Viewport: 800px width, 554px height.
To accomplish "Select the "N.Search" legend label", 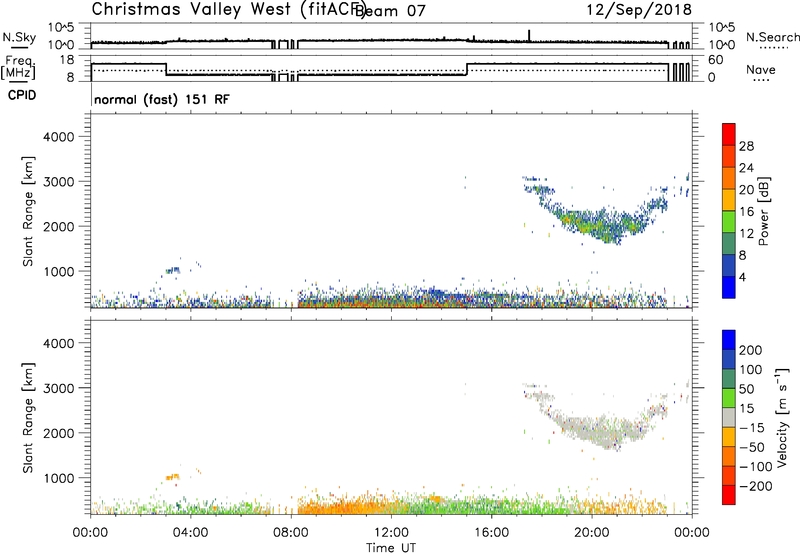I will (772, 37).
